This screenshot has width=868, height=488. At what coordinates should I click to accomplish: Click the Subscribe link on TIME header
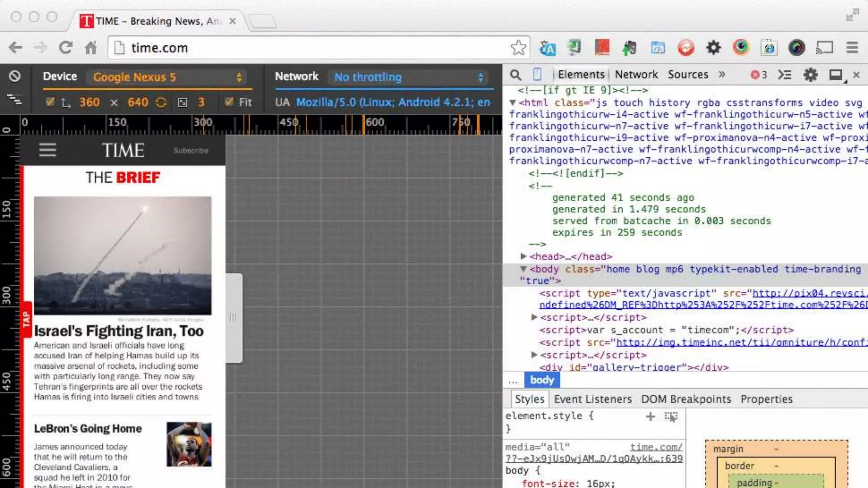pyautogui.click(x=191, y=150)
